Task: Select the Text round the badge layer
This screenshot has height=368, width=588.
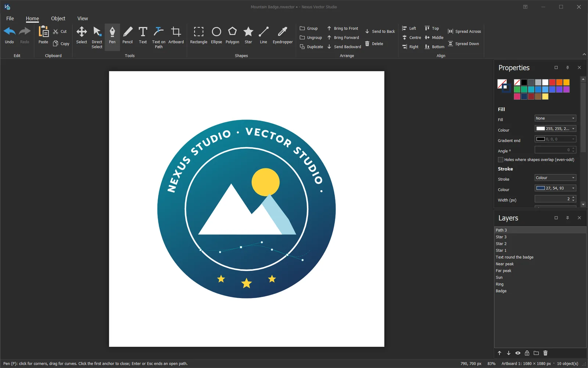Action: coord(540,257)
